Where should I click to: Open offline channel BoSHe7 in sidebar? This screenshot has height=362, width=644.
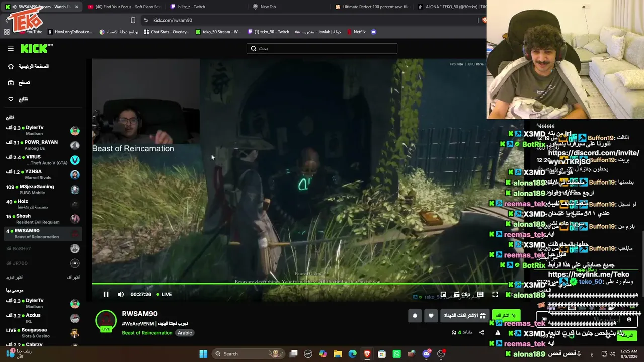[x=43, y=249]
